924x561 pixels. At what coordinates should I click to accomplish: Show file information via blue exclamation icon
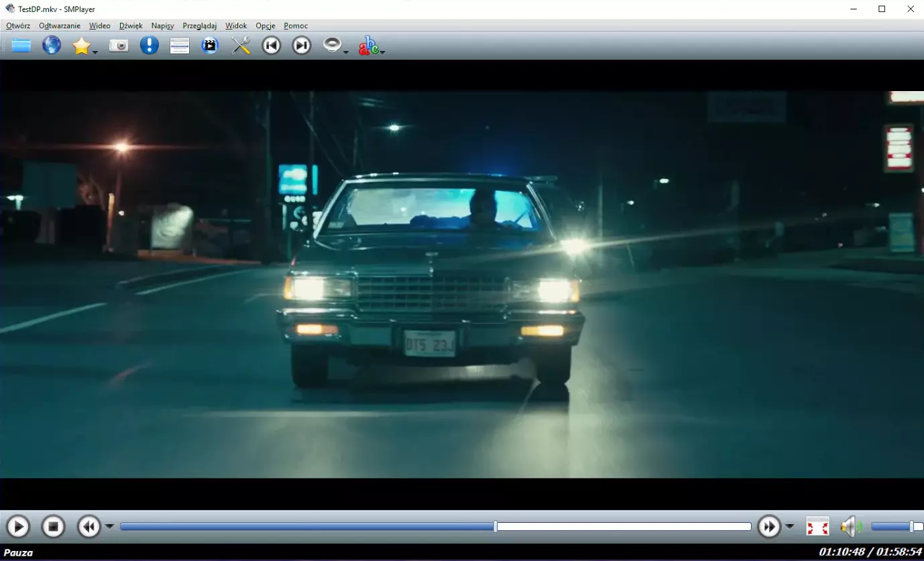149,46
